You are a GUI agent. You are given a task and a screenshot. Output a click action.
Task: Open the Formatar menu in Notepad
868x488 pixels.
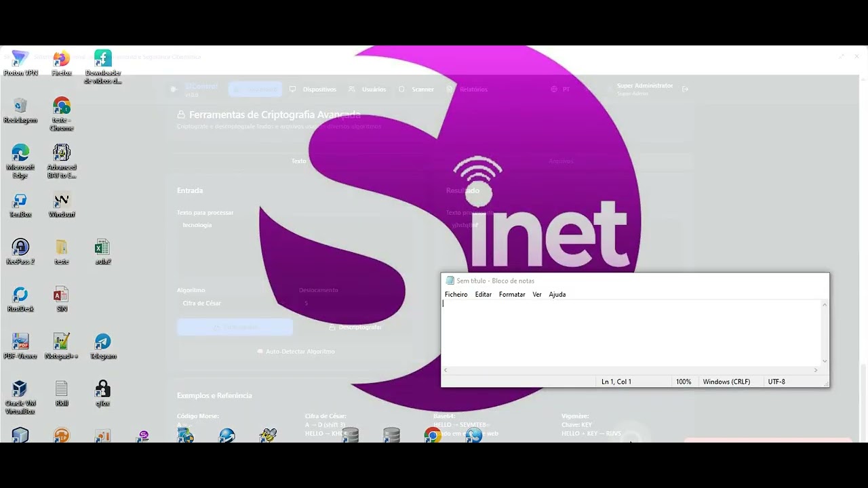point(512,294)
